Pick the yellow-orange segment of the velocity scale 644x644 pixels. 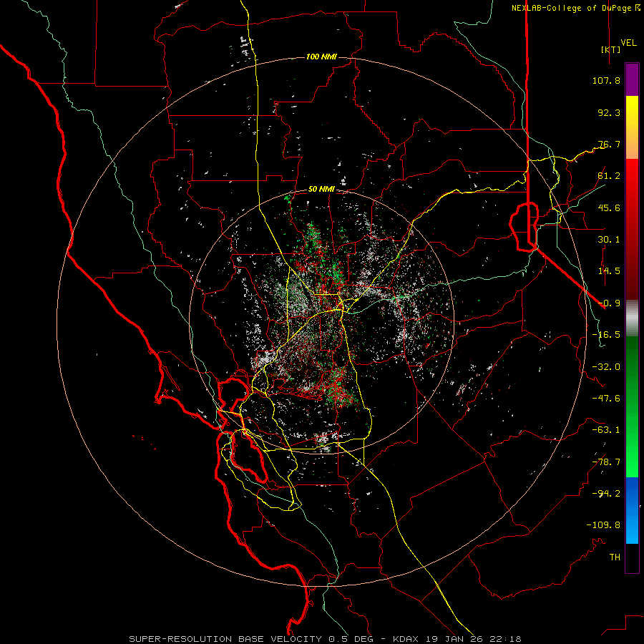pyautogui.click(x=632, y=127)
